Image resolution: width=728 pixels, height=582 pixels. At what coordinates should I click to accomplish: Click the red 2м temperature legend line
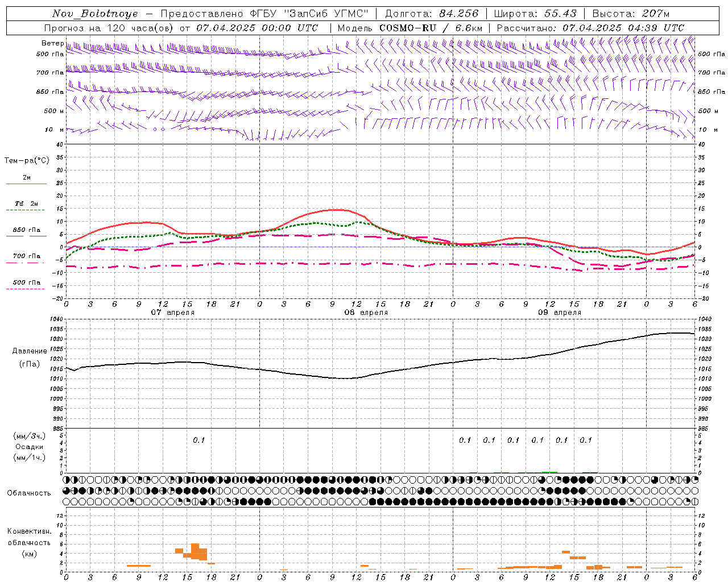click(26, 184)
